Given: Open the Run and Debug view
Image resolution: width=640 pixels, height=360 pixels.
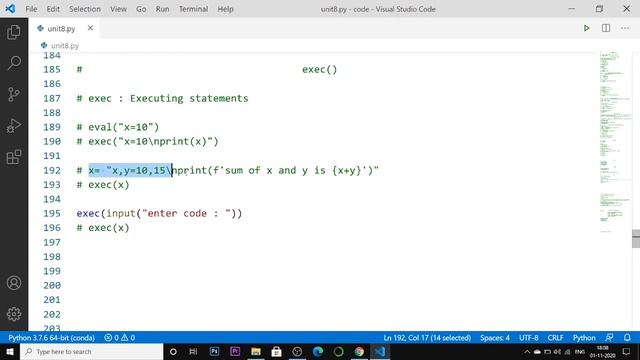Looking at the screenshot, I should pyautogui.click(x=14, y=126).
